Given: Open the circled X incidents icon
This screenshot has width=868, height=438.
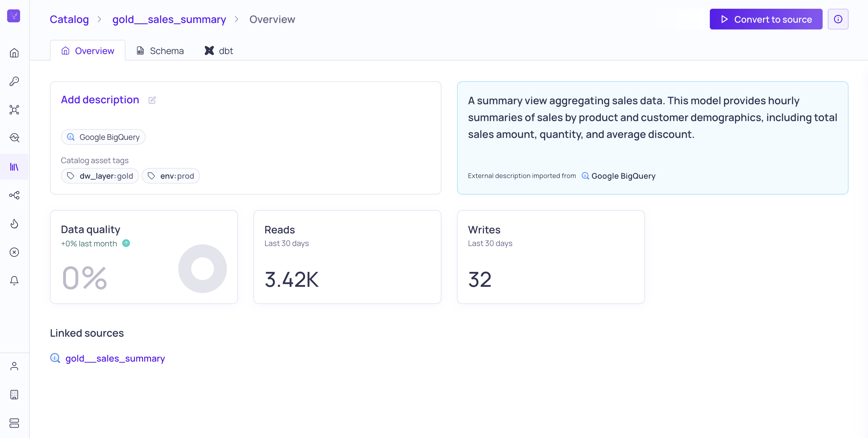Looking at the screenshot, I should [x=14, y=252].
